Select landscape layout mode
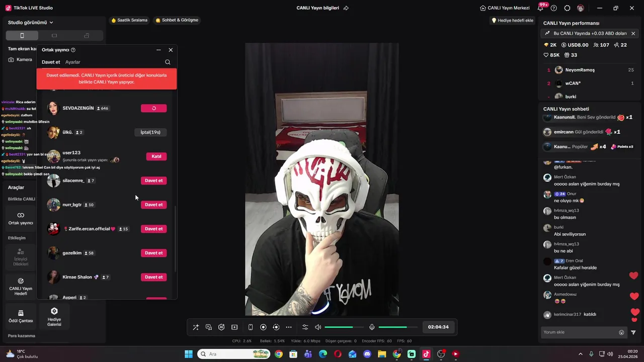This screenshot has height=362, width=644. pyautogui.click(x=54, y=36)
